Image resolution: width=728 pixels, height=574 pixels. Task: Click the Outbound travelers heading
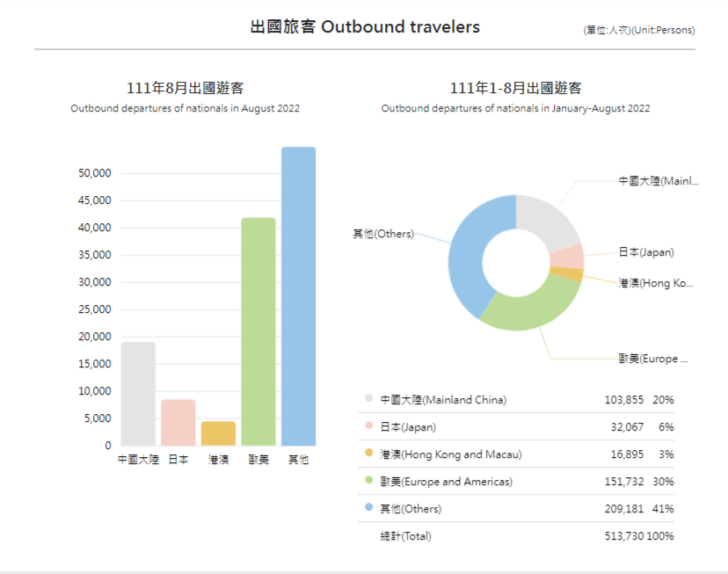tap(365, 27)
